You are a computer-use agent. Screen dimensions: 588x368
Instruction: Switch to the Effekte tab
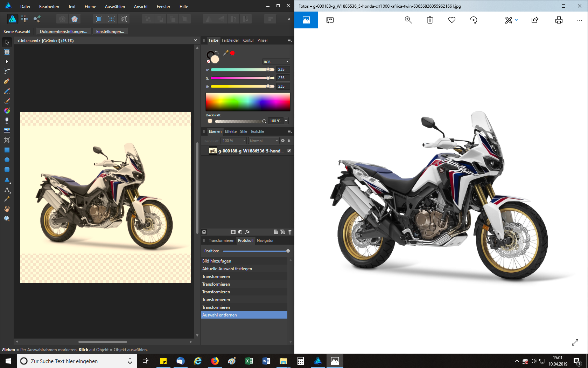[231, 131]
